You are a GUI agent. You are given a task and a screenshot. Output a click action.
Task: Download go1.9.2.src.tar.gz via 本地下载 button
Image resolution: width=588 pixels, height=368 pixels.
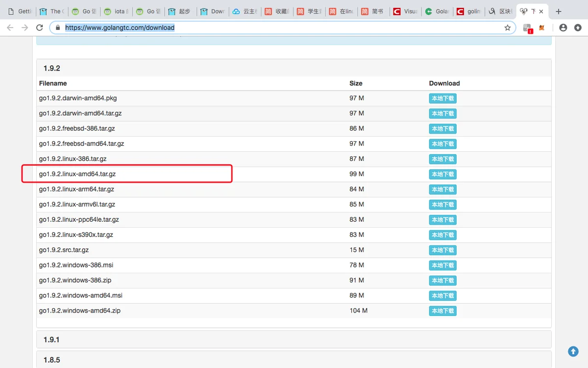pos(442,250)
